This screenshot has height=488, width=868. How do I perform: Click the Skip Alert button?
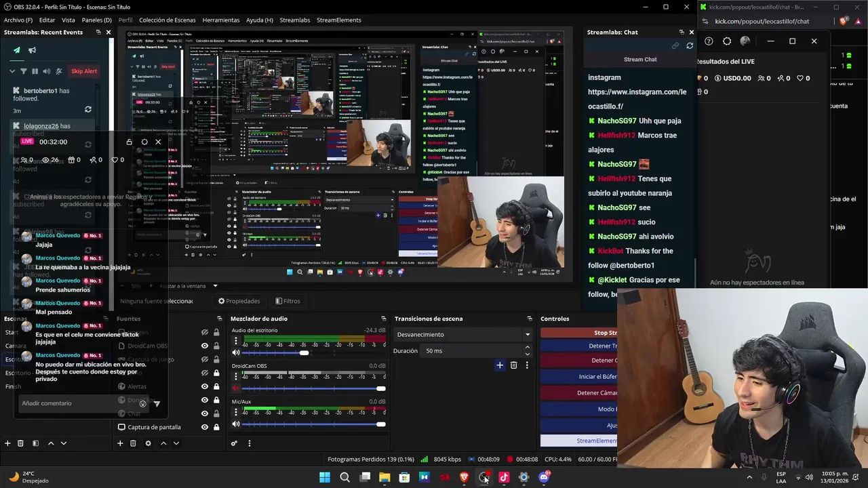[x=84, y=71]
